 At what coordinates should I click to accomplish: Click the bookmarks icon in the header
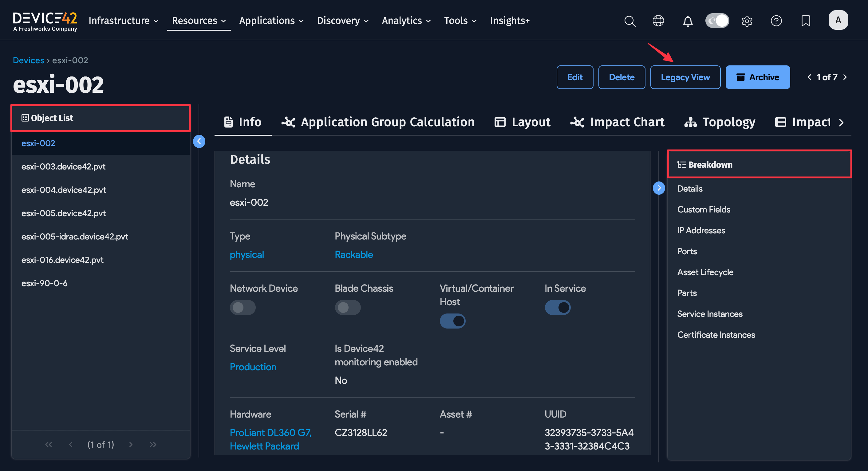coord(805,21)
